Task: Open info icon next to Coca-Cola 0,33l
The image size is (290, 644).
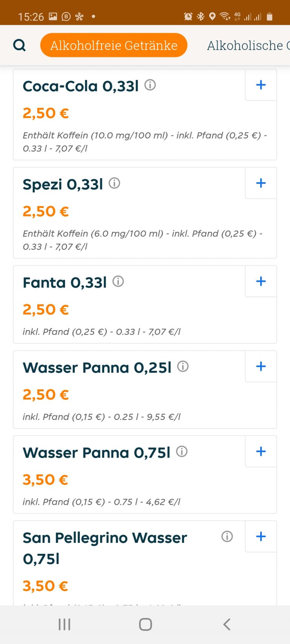Action: (150, 85)
